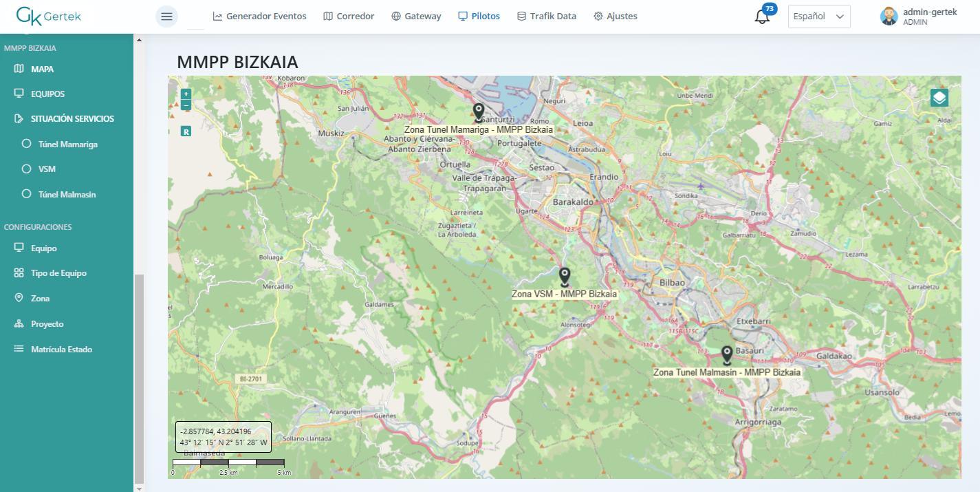Click the location pin icon beside Zona

coord(19,298)
